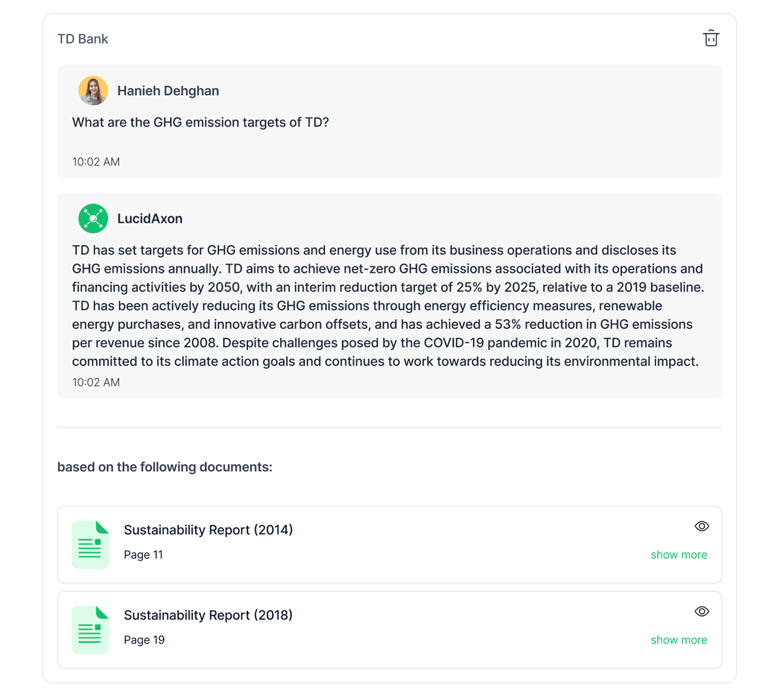Expand details with show more for the 2018 report
784x700 pixels.
(679, 640)
